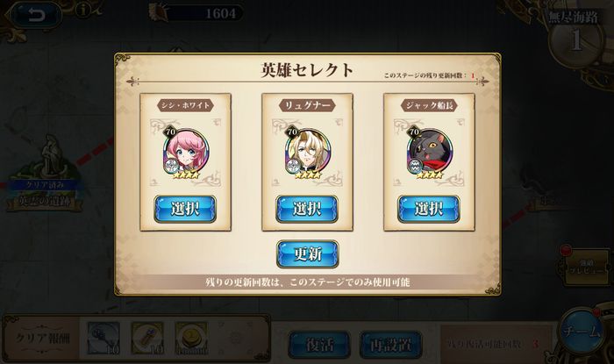Select hero シシ・ホワイト with 選択 button
614x364 pixels.
(185, 209)
